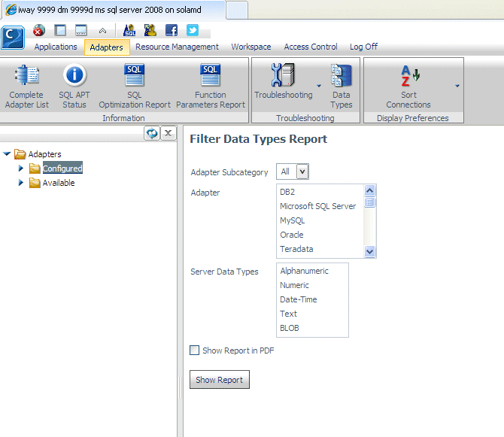Select the Adapters tab
The height and width of the screenshot is (437, 504).
click(107, 47)
